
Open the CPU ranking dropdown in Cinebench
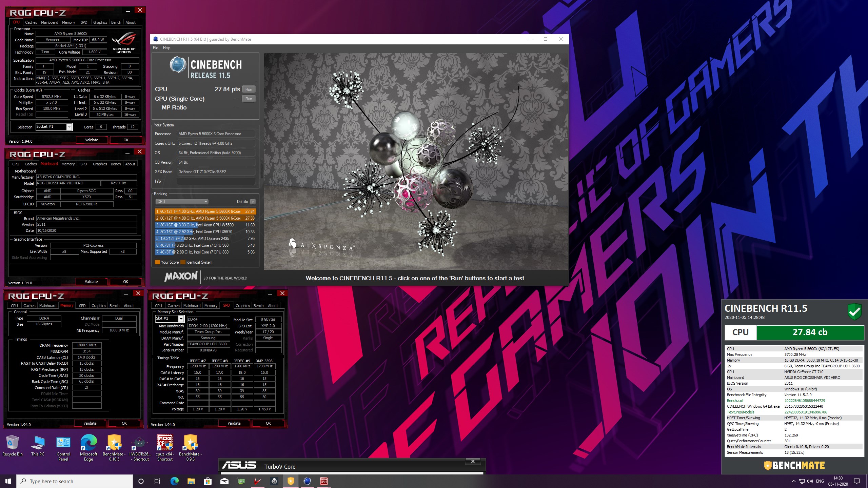[182, 202]
